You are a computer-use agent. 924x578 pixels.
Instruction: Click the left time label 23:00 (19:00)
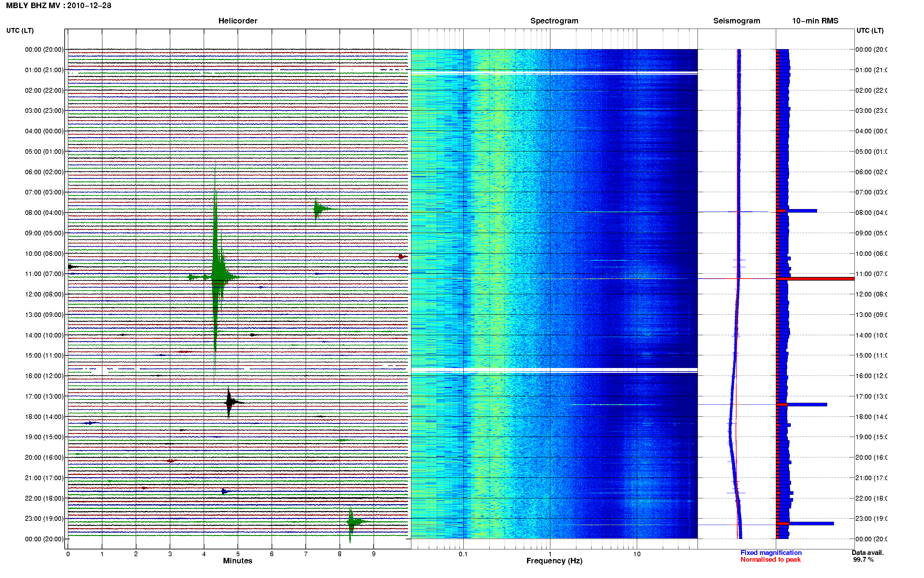(44, 519)
